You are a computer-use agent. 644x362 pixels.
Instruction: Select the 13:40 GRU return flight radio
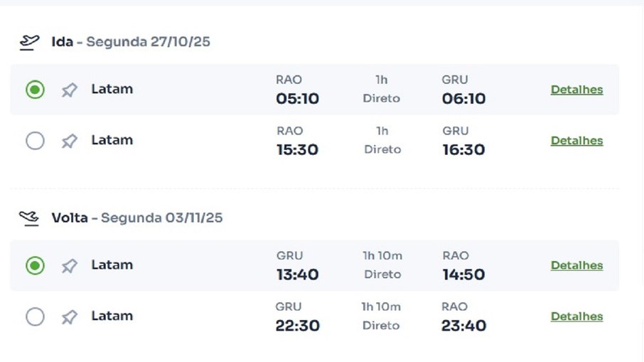[x=35, y=265]
